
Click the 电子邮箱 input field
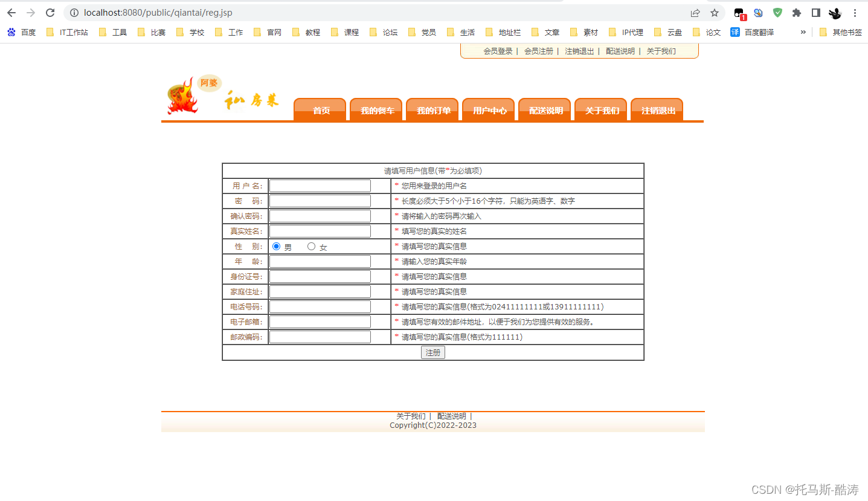(x=320, y=322)
